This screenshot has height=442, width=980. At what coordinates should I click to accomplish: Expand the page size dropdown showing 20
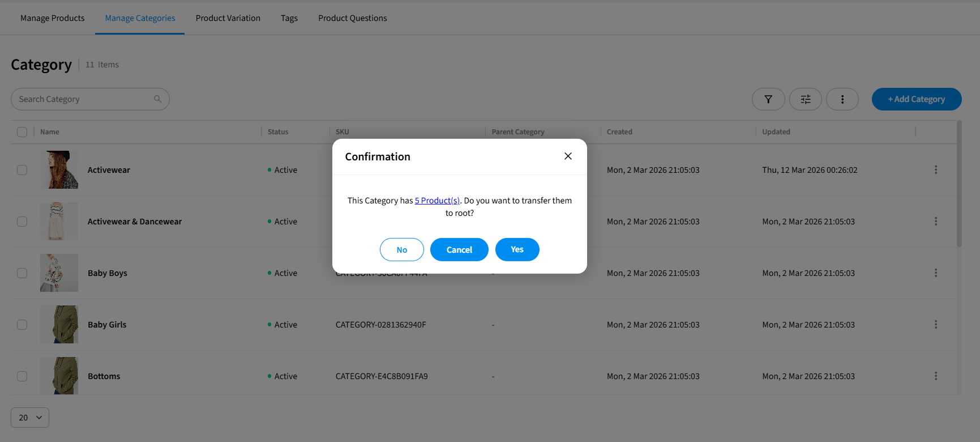[x=30, y=418]
